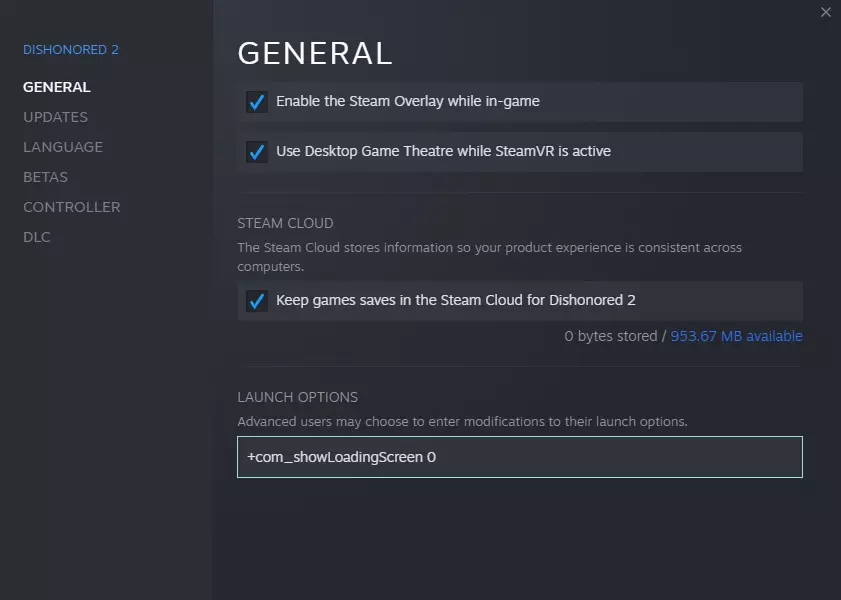841x600 pixels.
Task: Click the 'Use Desktop Game Theatre' label text
Action: tap(443, 152)
